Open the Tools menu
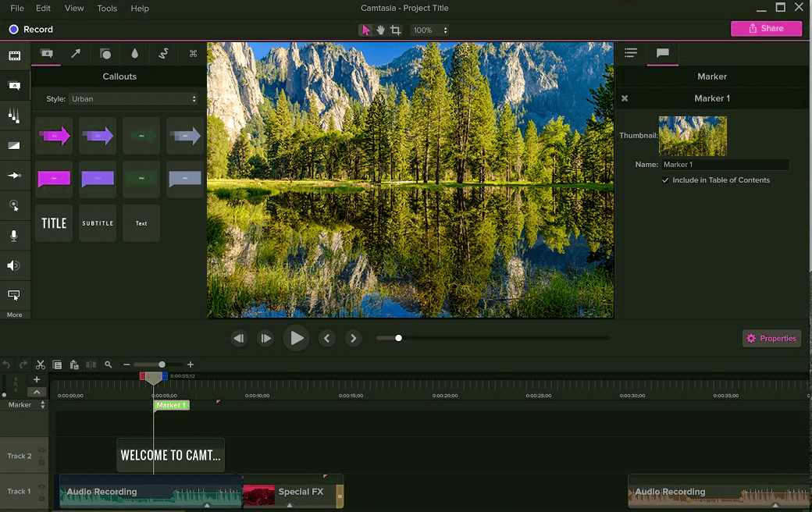 click(107, 8)
